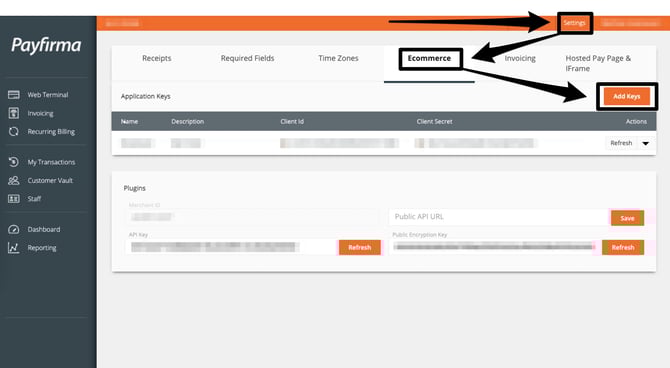670x368 pixels.
Task: Open Web Terminal from sidebar
Action: click(48, 94)
